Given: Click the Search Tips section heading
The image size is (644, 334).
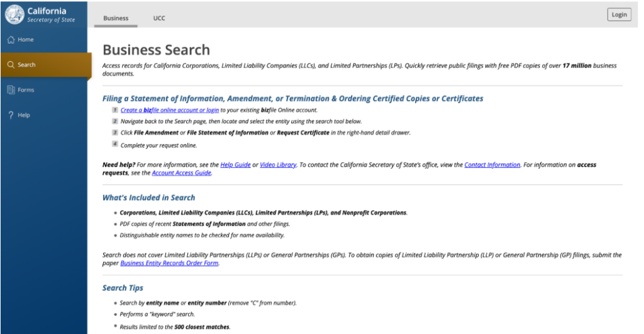Looking at the screenshot, I should 123,288.
